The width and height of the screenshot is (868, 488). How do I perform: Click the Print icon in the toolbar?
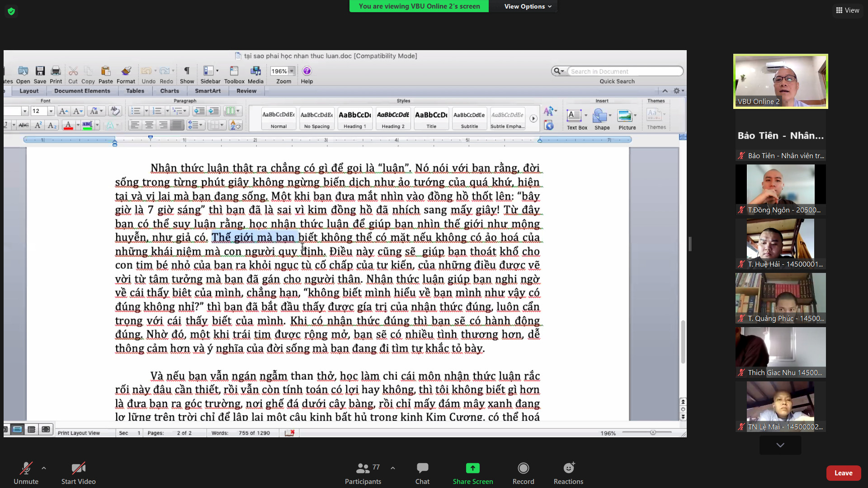click(56, 71)
